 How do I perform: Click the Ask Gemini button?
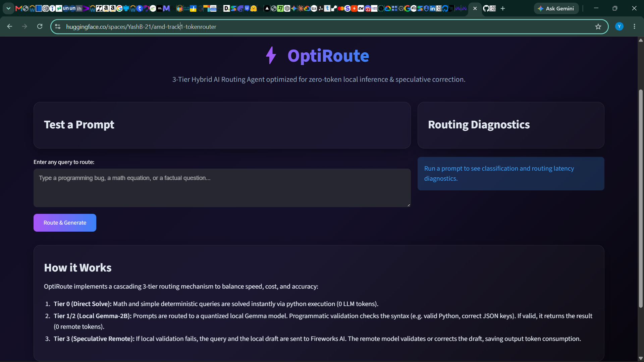pos(556,8)
